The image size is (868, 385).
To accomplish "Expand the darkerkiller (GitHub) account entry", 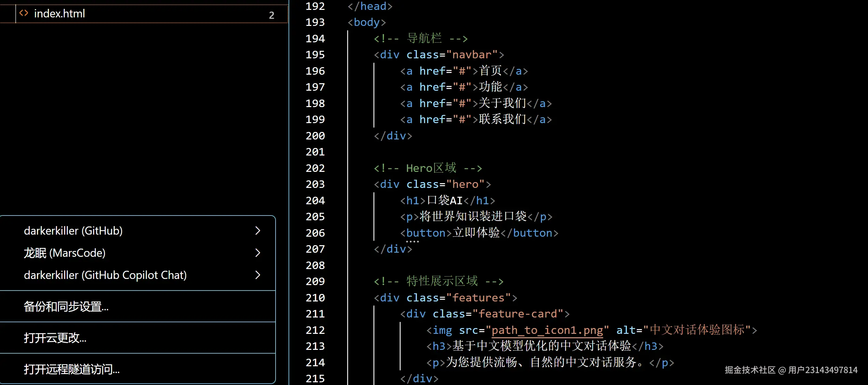I will tap(258, 231).
